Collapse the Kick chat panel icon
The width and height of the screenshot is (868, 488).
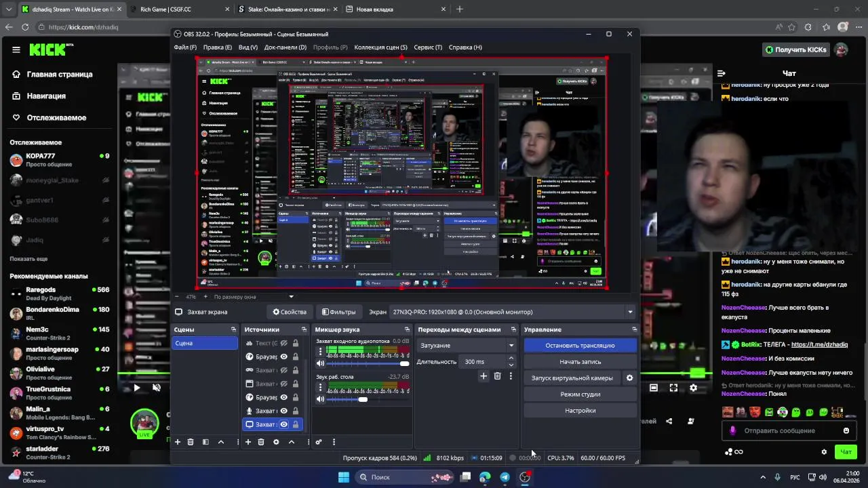tap(722, 73)
